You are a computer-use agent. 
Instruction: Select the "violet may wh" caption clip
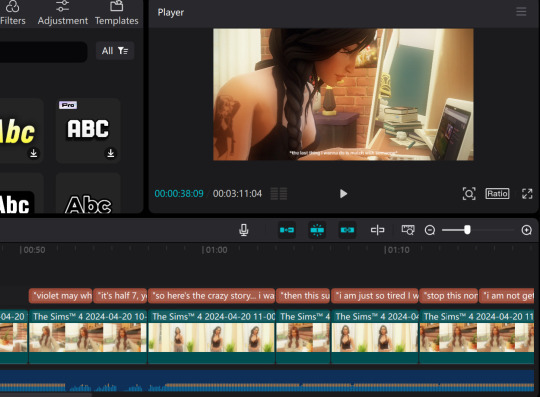coord(61,296)
